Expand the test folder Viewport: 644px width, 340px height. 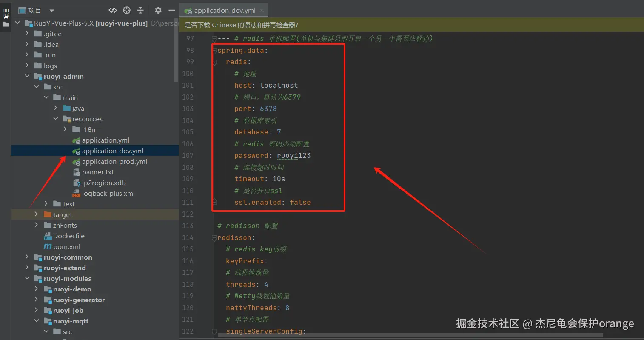click(46, 204)
